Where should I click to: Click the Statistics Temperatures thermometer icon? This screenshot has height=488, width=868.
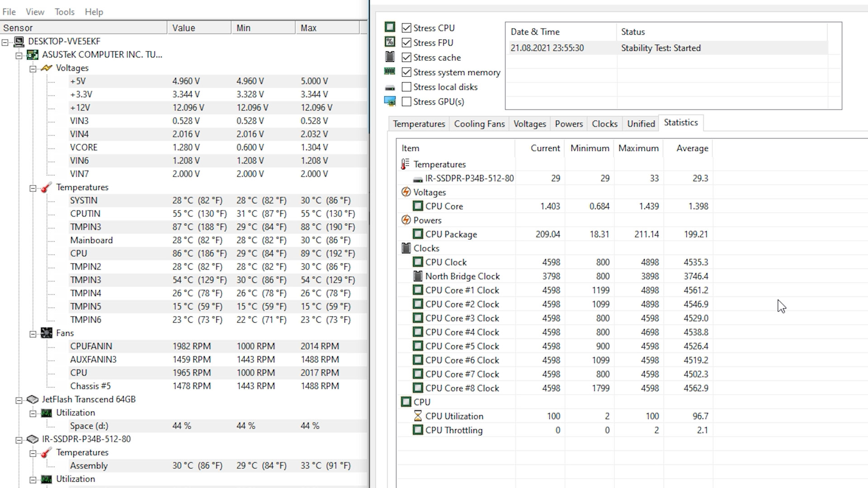pyautogui.click(x=406, y=164)
